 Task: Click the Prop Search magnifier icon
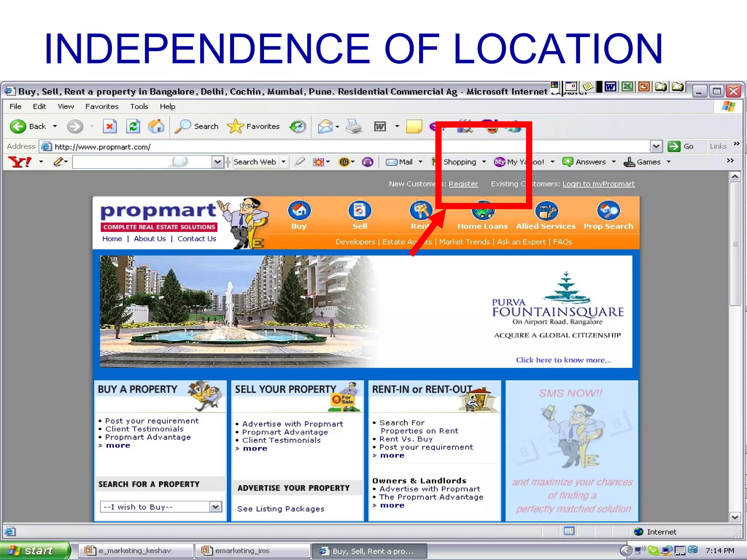(x=608, y=210)
